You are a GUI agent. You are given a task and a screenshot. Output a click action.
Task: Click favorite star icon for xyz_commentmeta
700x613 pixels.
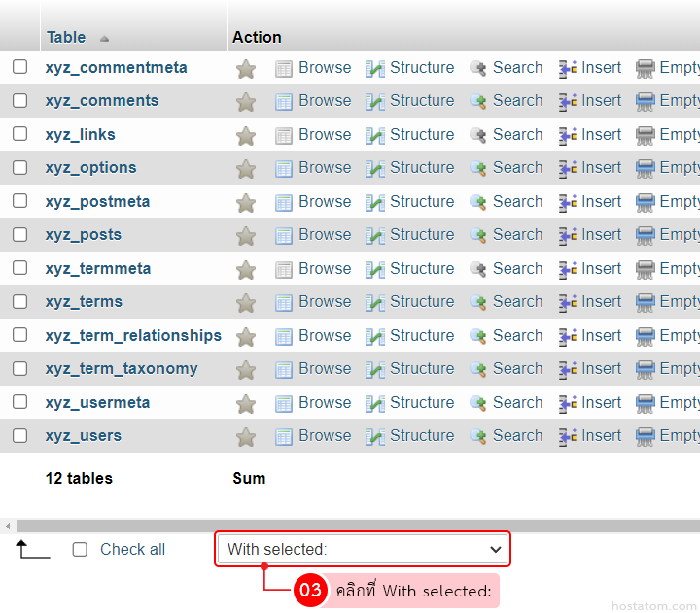pyautogui.click(x=246, y=69)
